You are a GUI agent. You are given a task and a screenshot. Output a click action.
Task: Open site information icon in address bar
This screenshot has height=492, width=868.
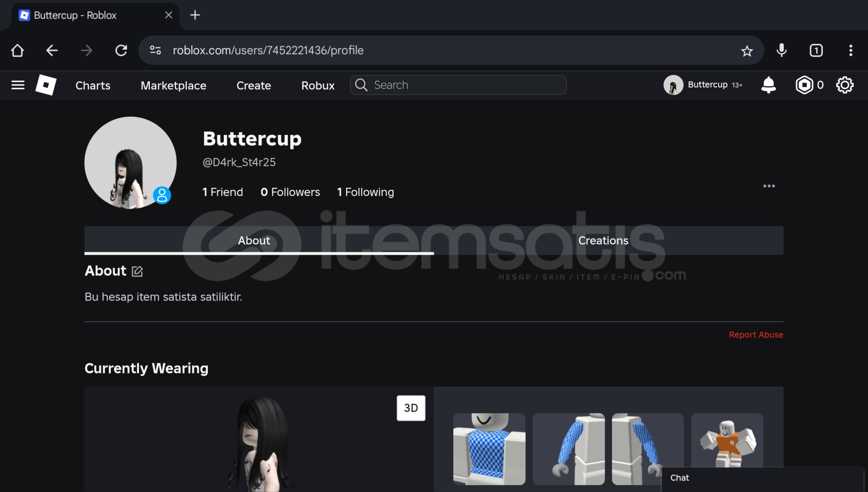tap(155, 51)
